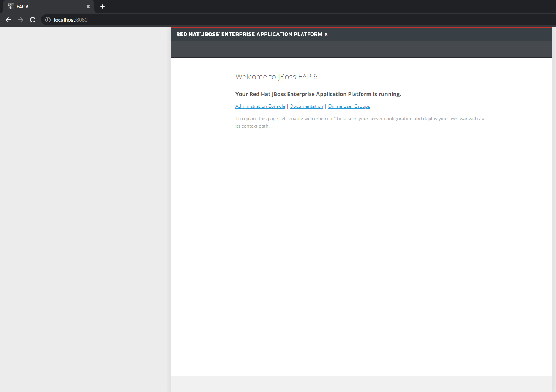Open a new tab with plus button
The image size is (556, 392).
pos(102,6)
